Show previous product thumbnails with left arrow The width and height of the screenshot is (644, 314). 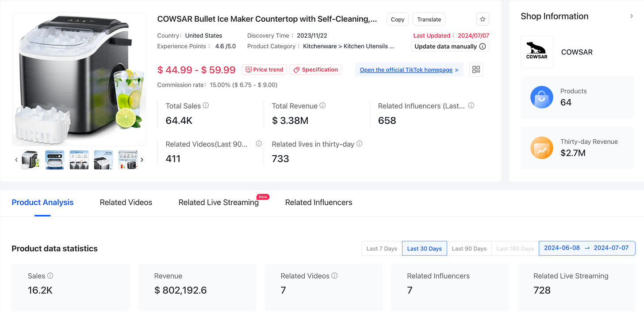click(16, 160)
